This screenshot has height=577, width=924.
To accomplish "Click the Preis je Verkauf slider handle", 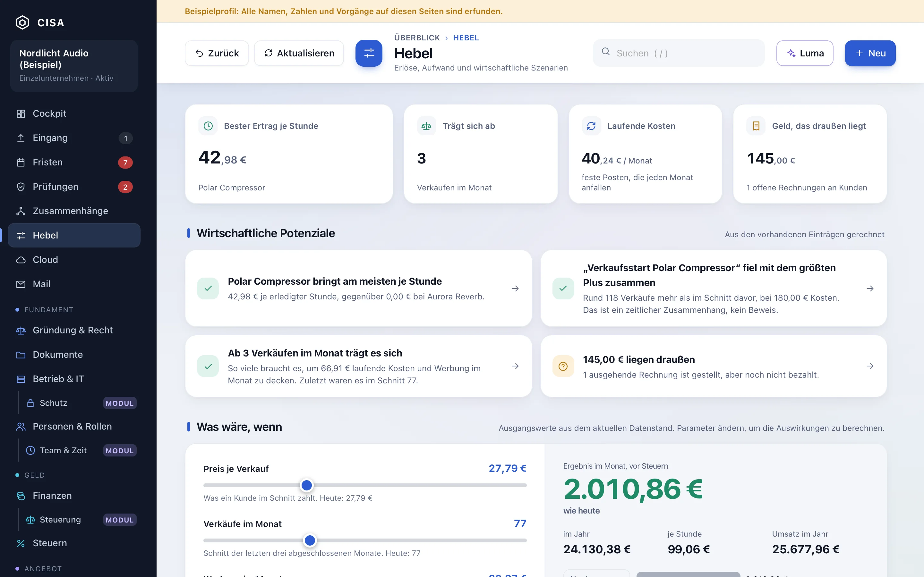I will click(x=307, y=485).
